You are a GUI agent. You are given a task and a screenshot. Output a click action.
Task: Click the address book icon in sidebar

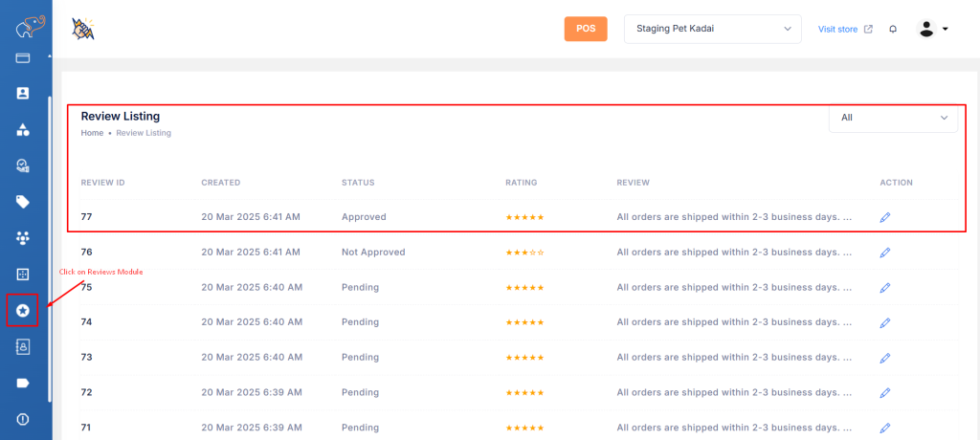point(23,346)
